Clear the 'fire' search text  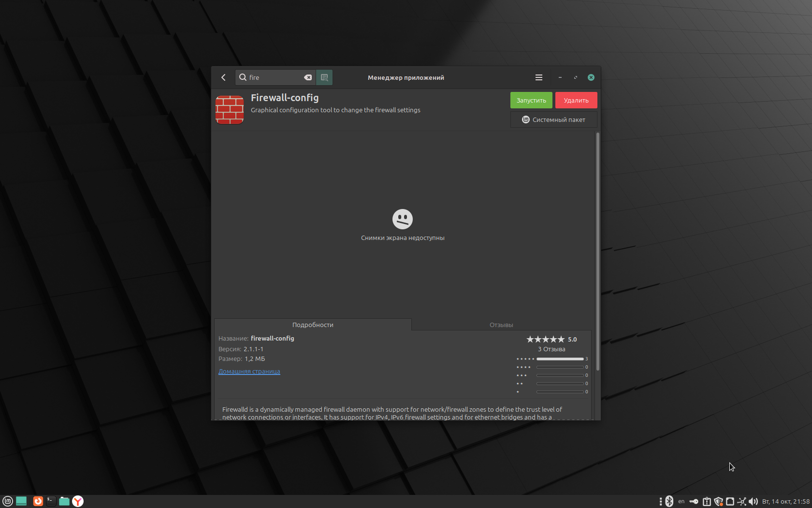307,77
